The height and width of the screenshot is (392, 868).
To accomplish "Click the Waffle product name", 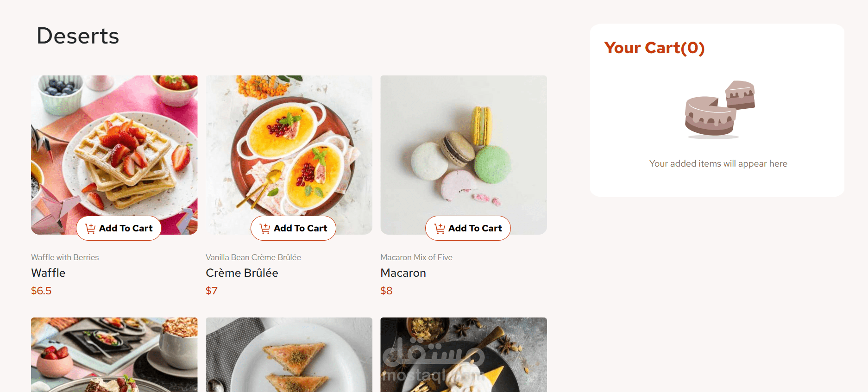I will tap(48, 273).
